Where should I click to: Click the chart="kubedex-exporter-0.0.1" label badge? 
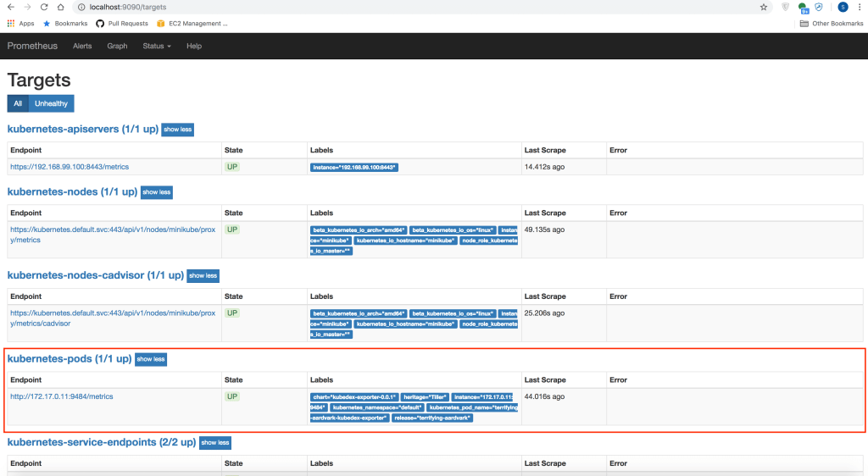coord(353,397)
